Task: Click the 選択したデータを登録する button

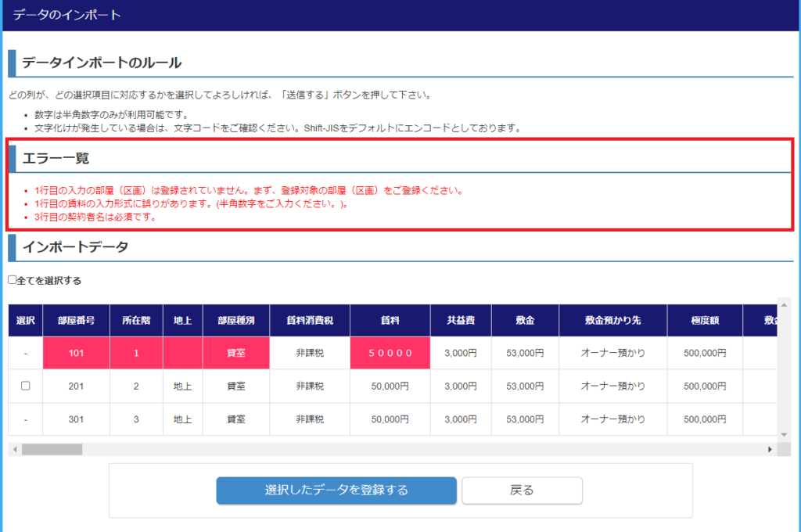Action: [x=336, y=491]
